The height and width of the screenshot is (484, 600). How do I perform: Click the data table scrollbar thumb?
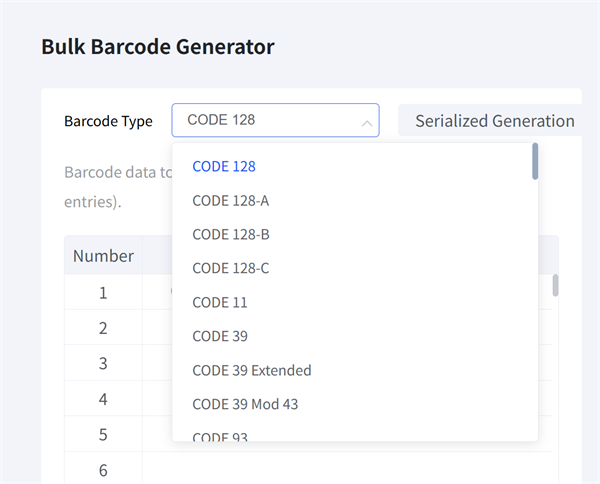tap(555, 285)
